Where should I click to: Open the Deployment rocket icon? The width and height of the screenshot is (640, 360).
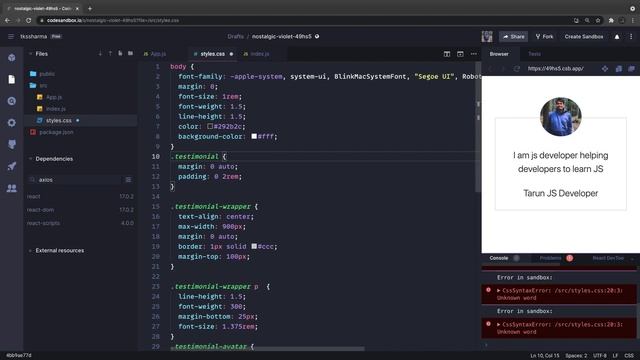[11, 166]
